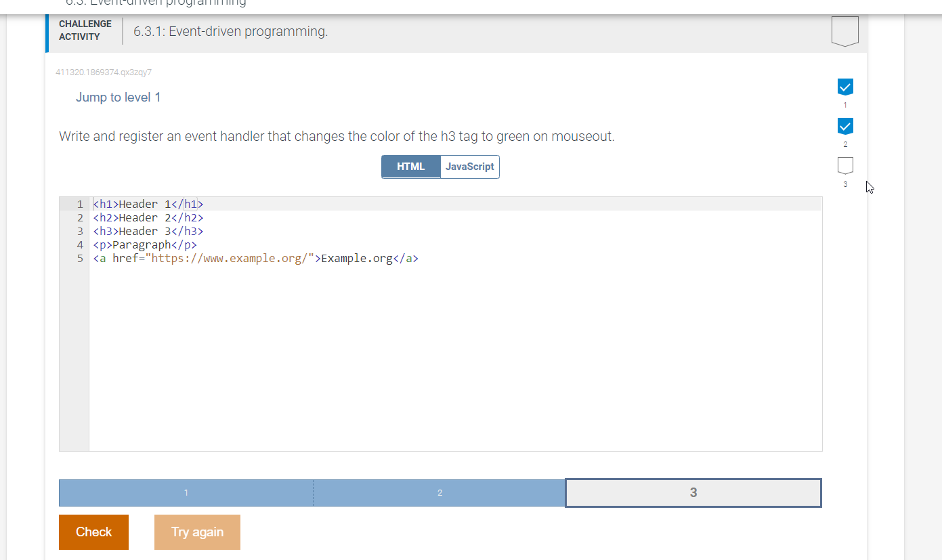942x560 pixels.
Task: Select completed level 1 checkbox indicator
Action: click(x=845, y=86)
